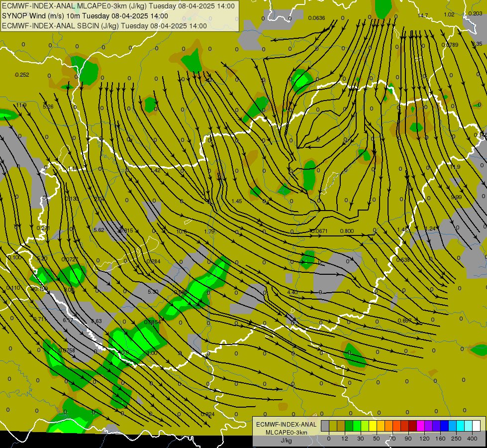Click the SBCIN header line
Viewport: 487px width, 448px height.
(104, 26)
